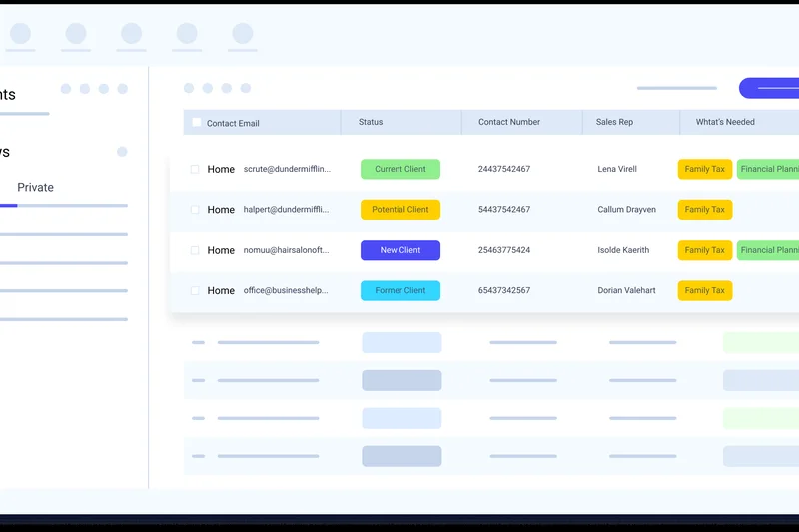Click Family Tax tag in Callum Drayven row
Screen dimensions: 799x532
[x=704, y=210]
